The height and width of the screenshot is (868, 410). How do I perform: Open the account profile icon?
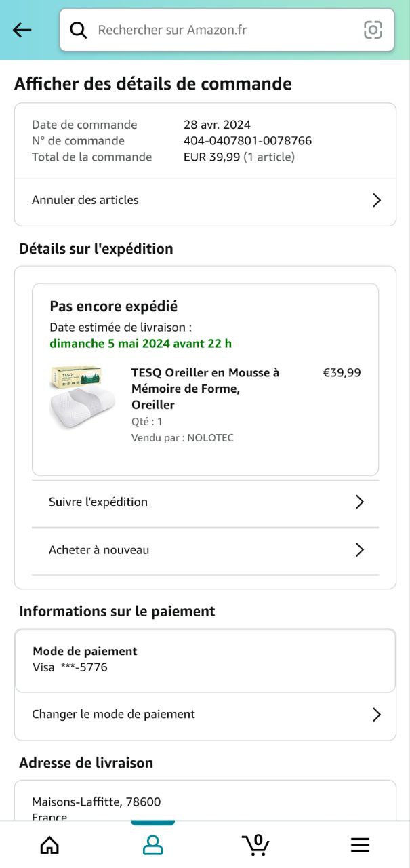point(152,845)
